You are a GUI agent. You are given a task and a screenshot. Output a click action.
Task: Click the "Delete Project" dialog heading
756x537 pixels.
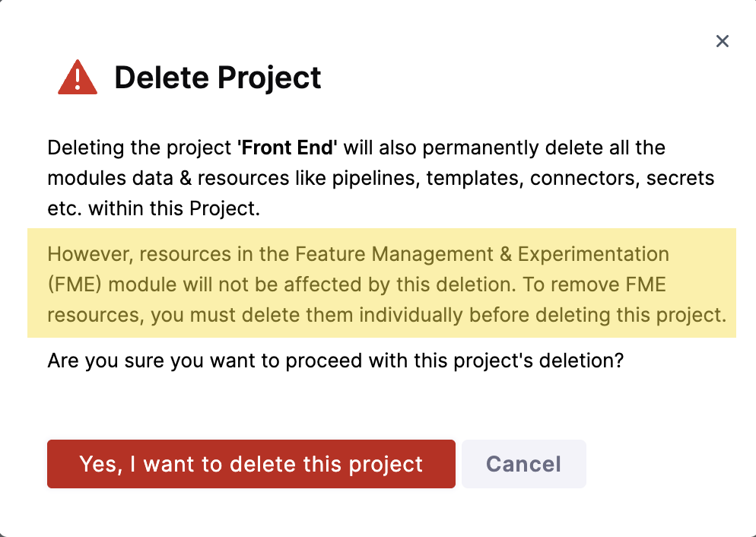(218, 78)
